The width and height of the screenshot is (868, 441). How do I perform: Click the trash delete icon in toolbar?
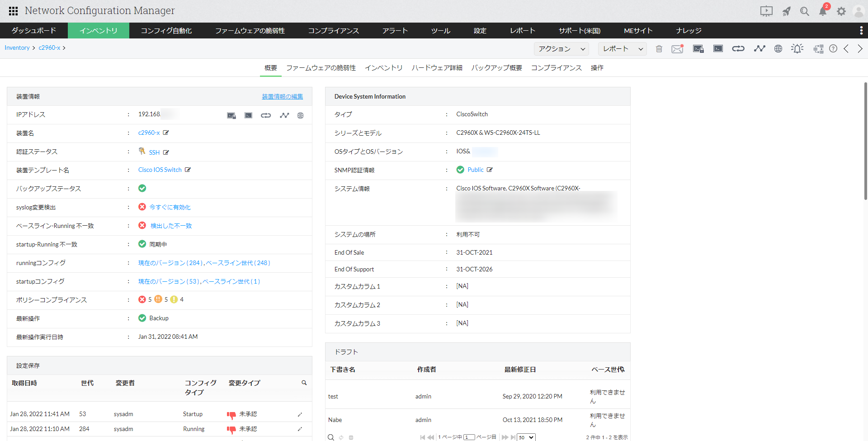pos(659,49)
